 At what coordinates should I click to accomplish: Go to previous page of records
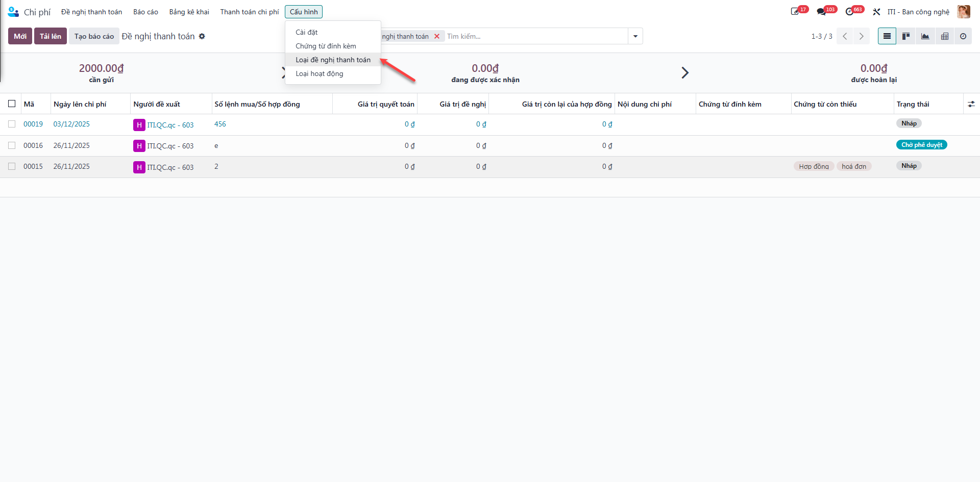pos(845,36)
